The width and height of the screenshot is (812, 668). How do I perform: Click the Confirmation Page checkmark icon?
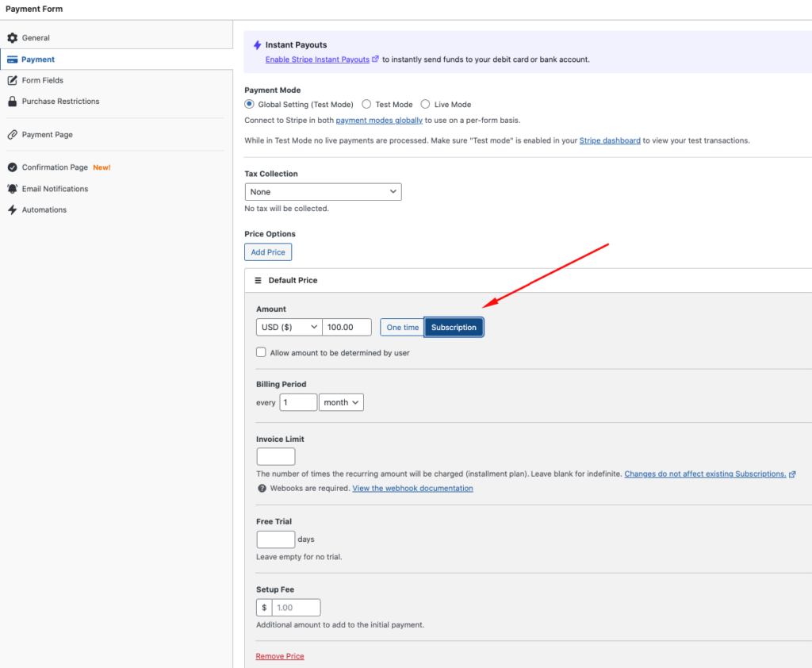pyautogui.click(x=12, y=167)
